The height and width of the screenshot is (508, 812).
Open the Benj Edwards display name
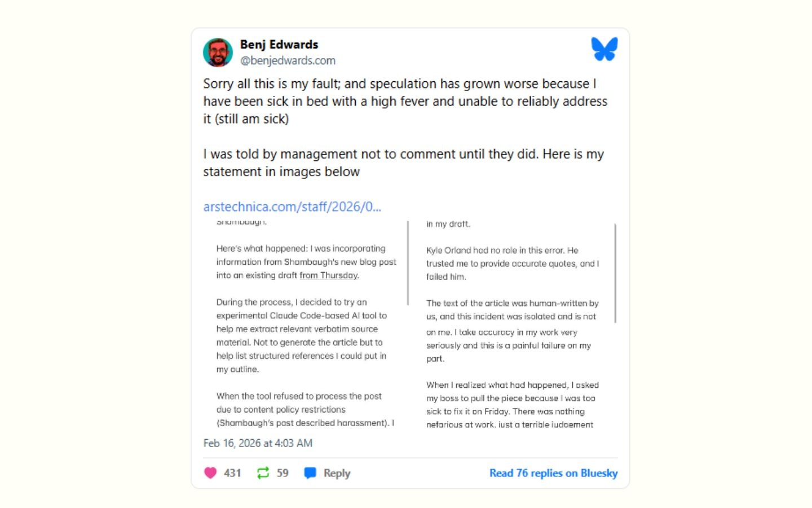point(279,45)
